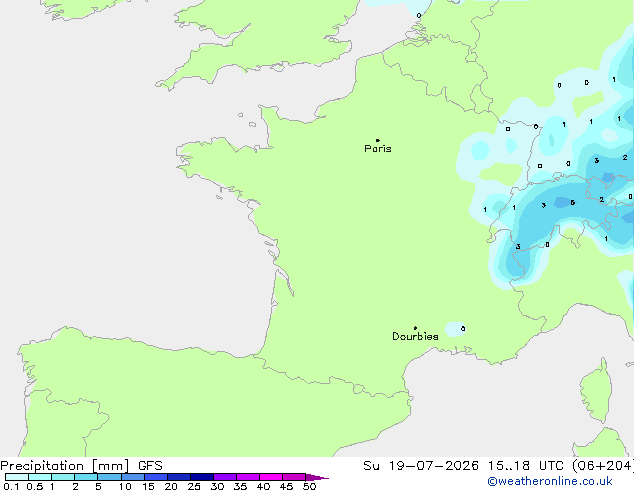The width and height of the screenshot is (634, 490).
Task: Pick the 5–10 mm legend color swatch
Action: click(109, 477)
